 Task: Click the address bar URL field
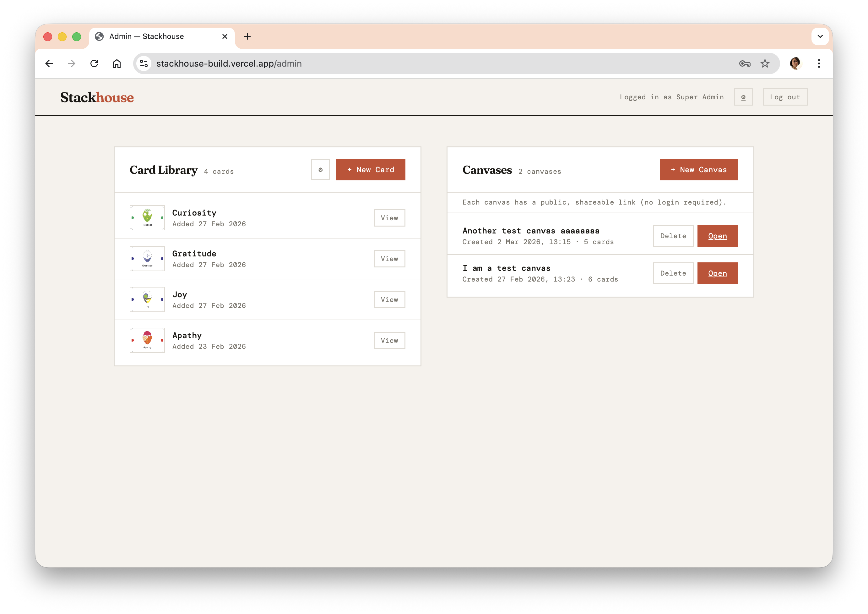416,63
